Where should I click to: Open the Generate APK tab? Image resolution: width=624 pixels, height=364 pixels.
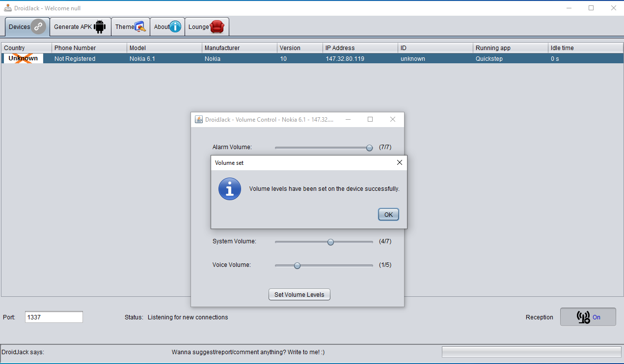pos(81,26)
